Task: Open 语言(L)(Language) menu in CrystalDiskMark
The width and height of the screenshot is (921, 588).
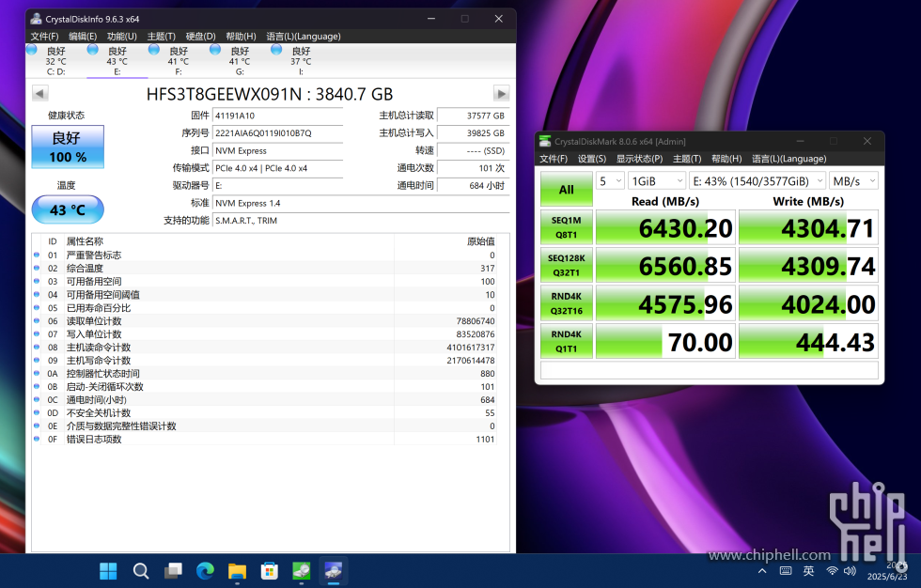Action: tap(788, 159)
